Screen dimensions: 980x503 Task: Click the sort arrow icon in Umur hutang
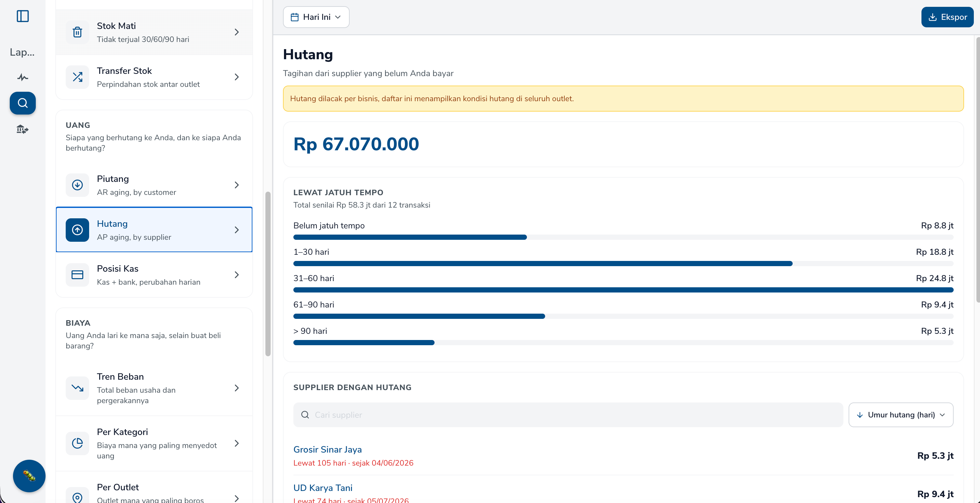pyautogui.click(x=860, y=415)
